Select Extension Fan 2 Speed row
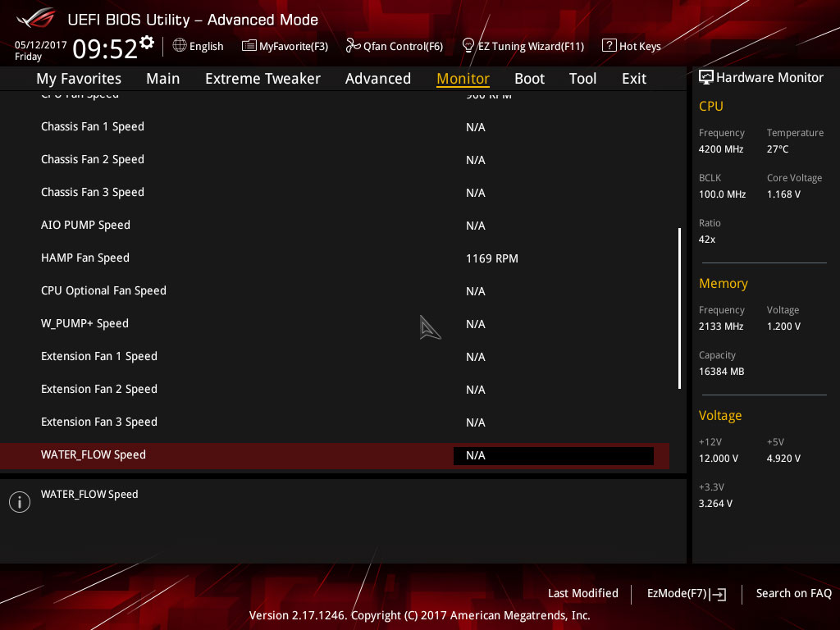The height and width of the screenshot is (630, 840). (335, 390)
